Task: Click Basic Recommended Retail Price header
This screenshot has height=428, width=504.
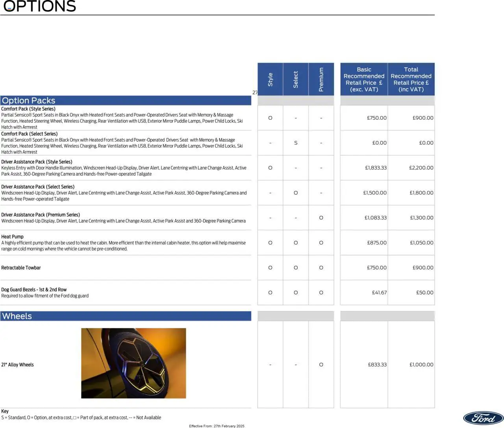Action: (364, 79)
